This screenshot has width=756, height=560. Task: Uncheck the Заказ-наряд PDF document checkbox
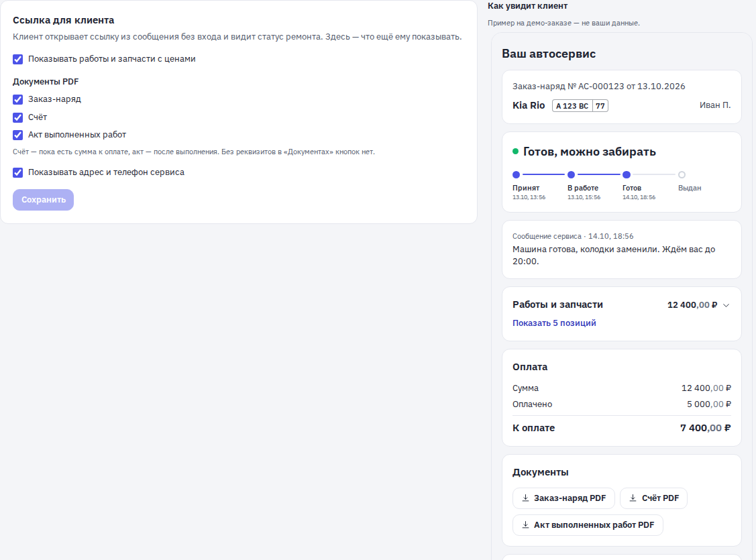pos(18,100)
